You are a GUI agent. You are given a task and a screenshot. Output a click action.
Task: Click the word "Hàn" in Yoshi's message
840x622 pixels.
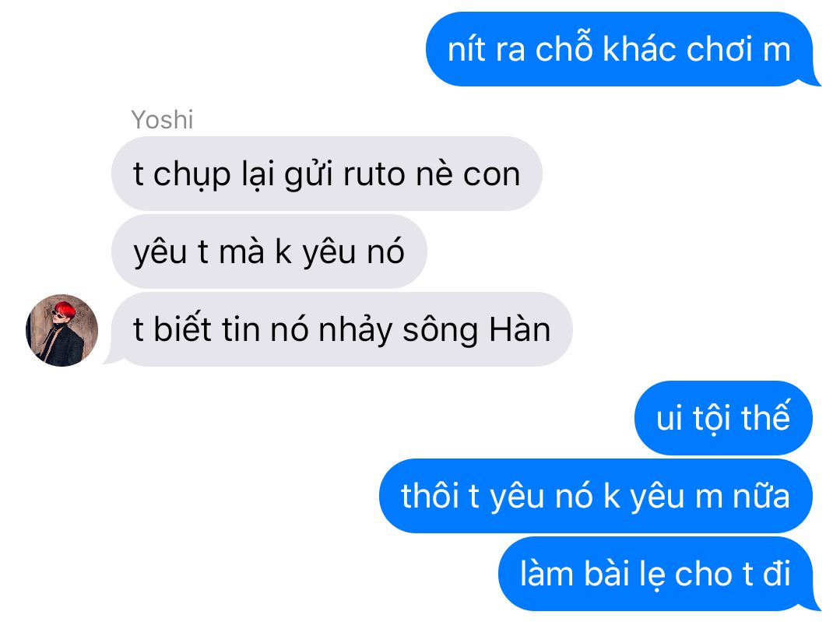click(x=519, y=329)
